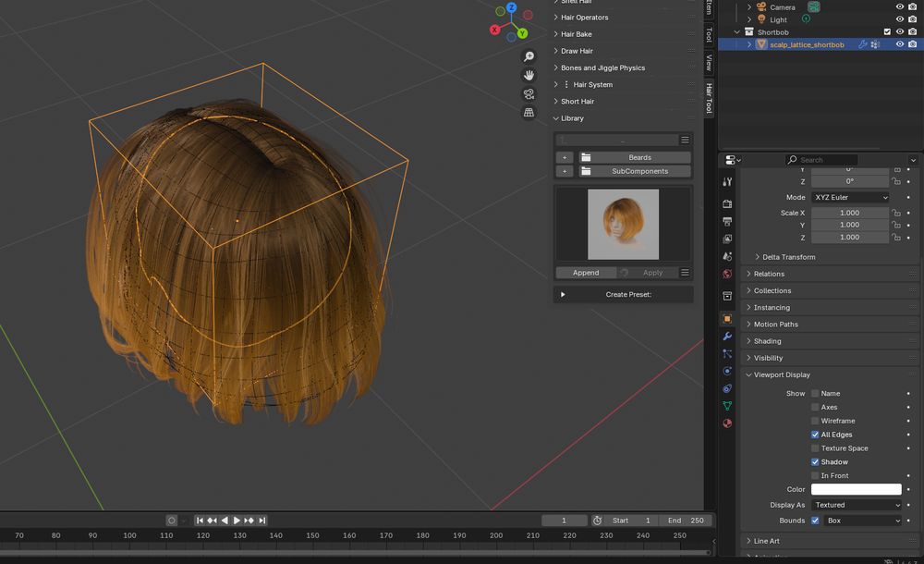The image size is (924, 564).
Task: Expand the Relations panel
Action: [769, 274]
